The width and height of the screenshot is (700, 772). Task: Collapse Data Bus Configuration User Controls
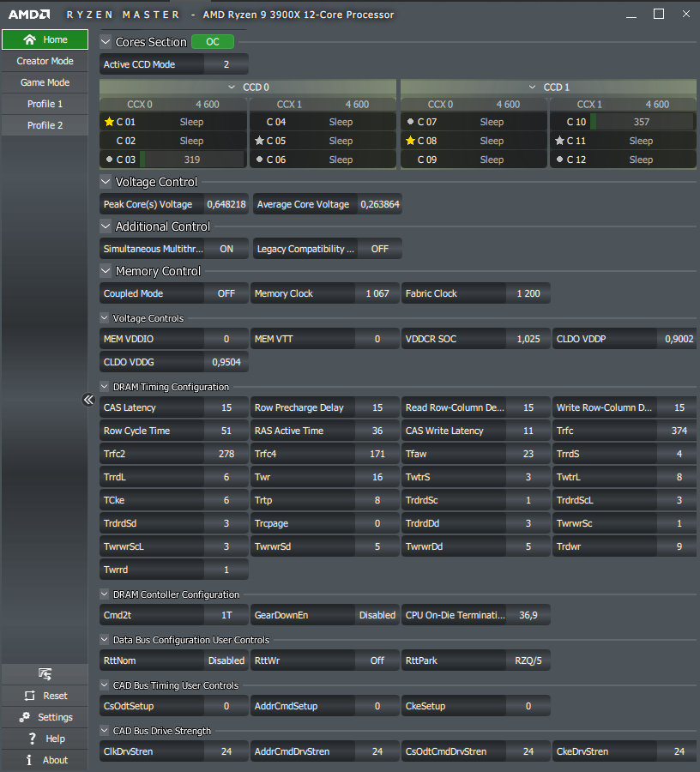(105, 640)
